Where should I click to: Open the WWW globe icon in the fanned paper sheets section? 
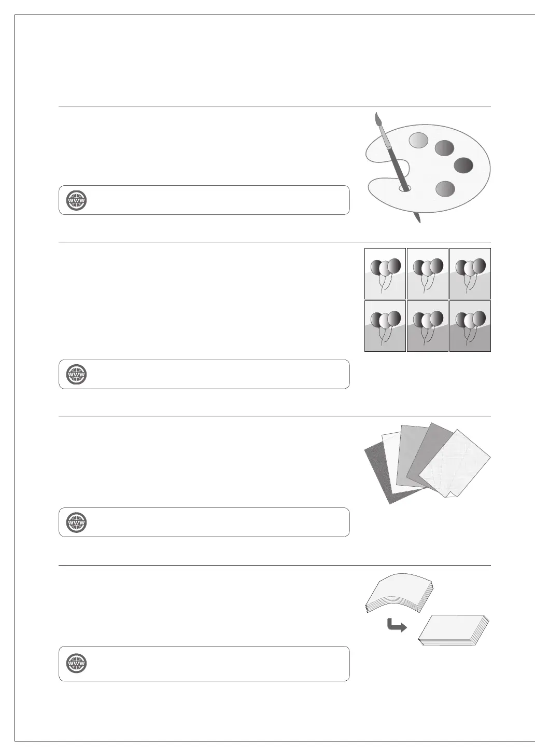(77, 523)
